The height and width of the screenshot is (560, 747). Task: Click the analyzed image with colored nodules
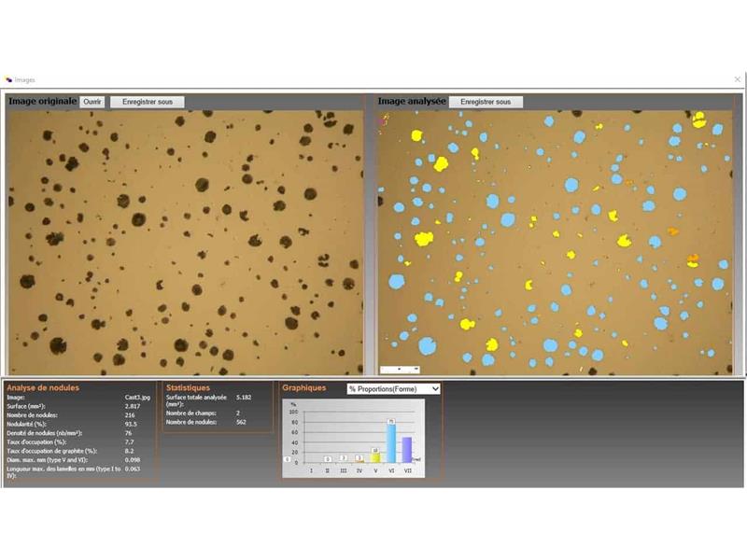(x=555, y=243)
